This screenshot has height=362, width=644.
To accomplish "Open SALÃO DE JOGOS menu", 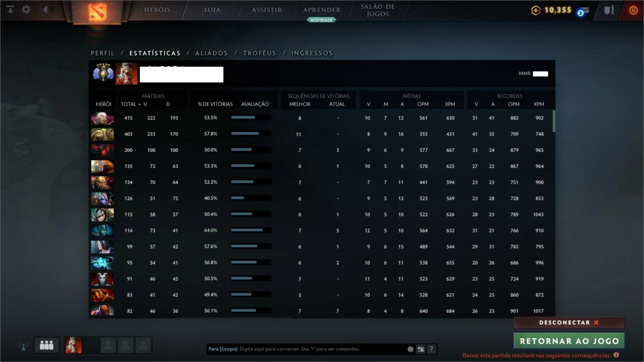I will (x=378, y=10).
